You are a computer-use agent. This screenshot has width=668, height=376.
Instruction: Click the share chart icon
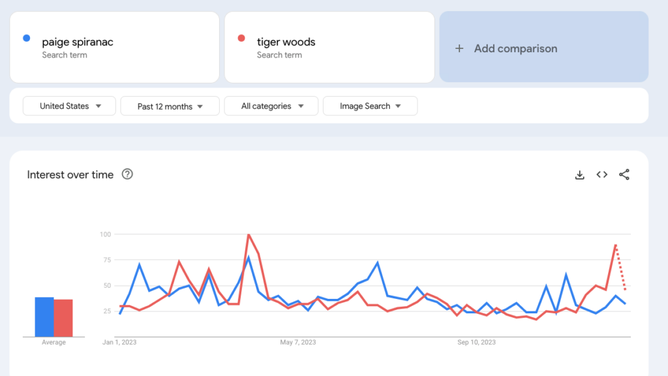(624, 175)
